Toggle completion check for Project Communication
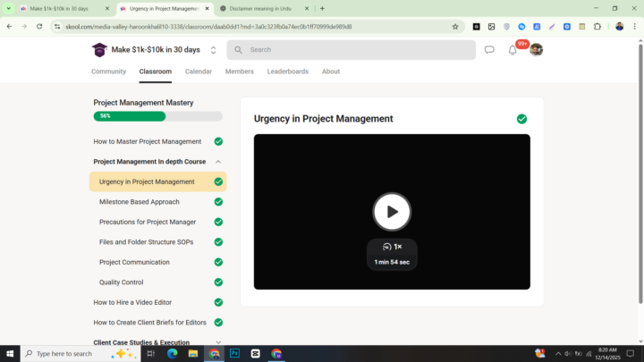 point(218,262)
